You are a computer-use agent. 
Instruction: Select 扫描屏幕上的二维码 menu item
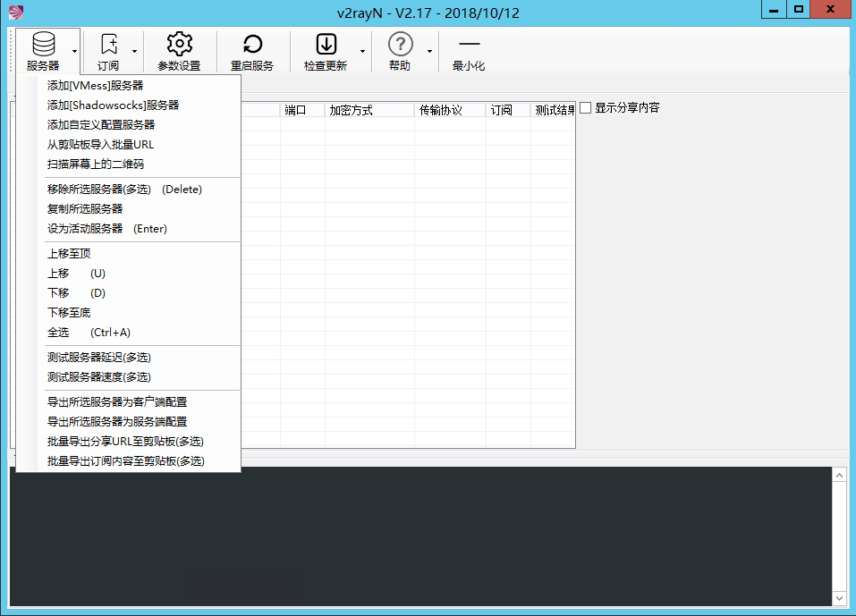tap(95, 165)
